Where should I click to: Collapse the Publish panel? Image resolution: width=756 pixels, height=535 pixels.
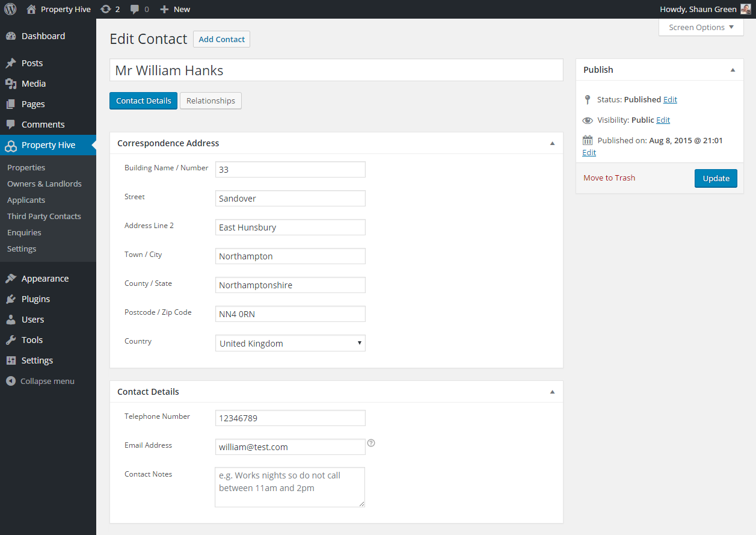coord(733,70)
